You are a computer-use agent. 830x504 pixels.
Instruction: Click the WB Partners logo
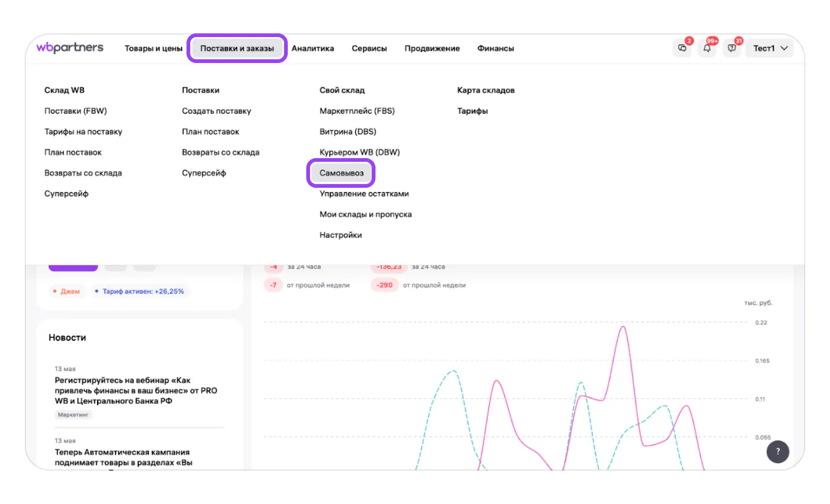(x=70, y=48)
